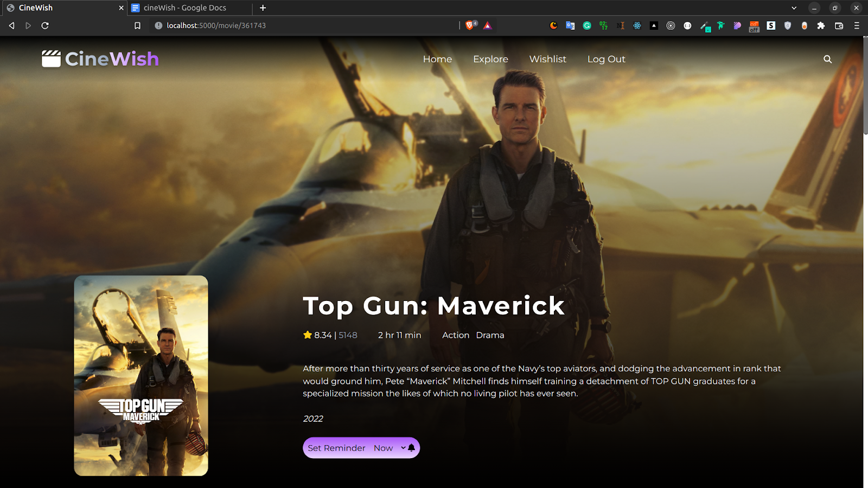Screen dimensions: 868x488
Task: Expand the 'Now' reminder time dropdown
Action: [390, 448]
